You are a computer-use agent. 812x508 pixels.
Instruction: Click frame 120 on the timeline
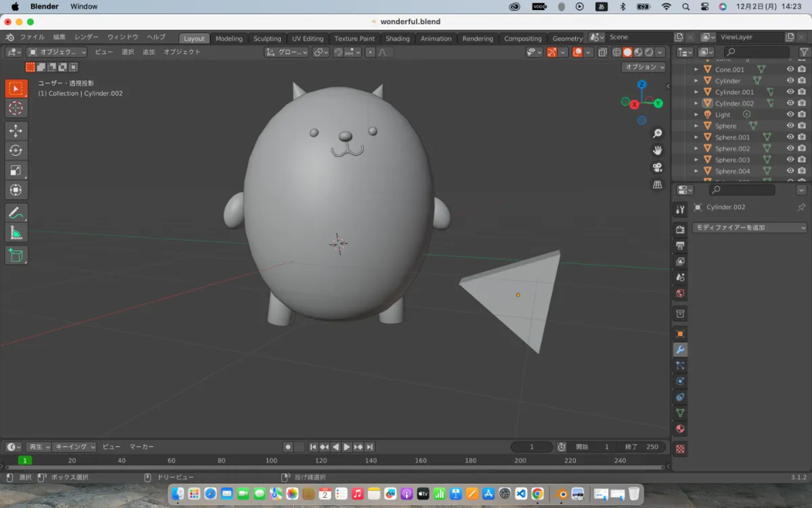pos(321,461)
